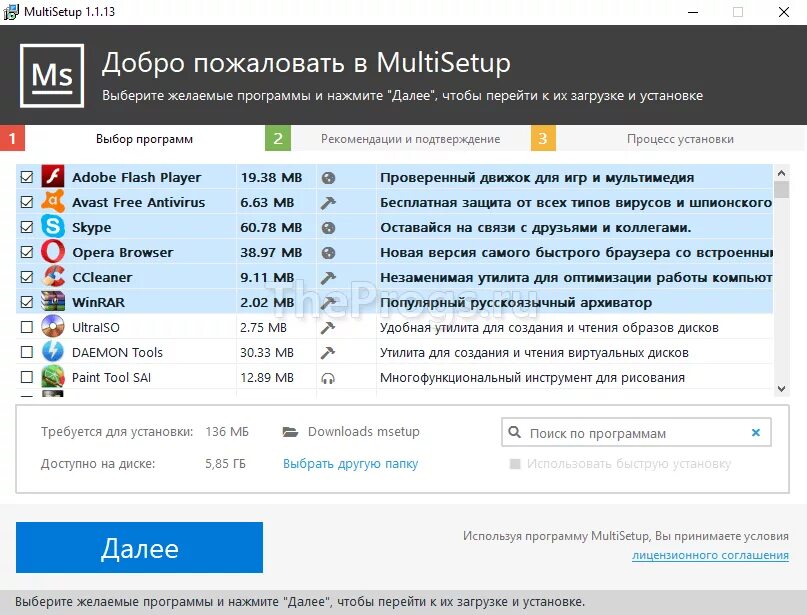Check the Paint Tool SAI checkbox
This screenshot has height=615, width=807.
click(x=27, y=377)
